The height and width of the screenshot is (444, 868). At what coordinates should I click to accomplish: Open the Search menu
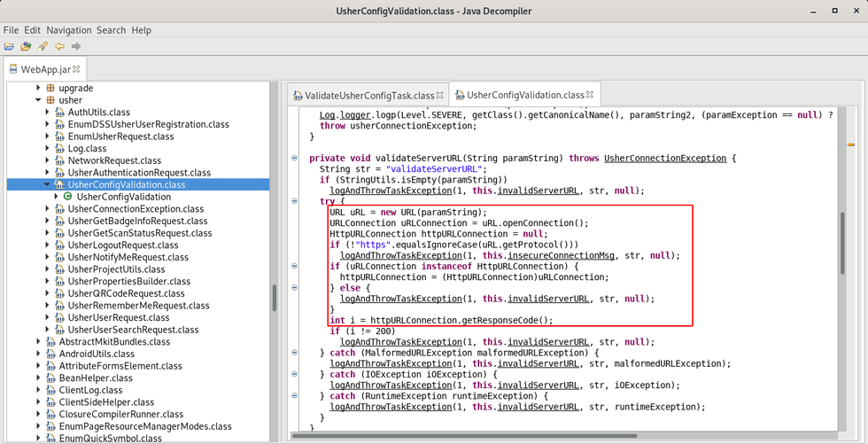[x=112, y=30]
